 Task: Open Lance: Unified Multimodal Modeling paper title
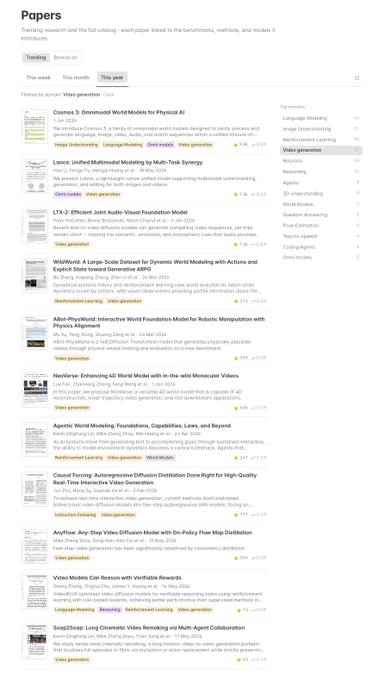(128, 162)
